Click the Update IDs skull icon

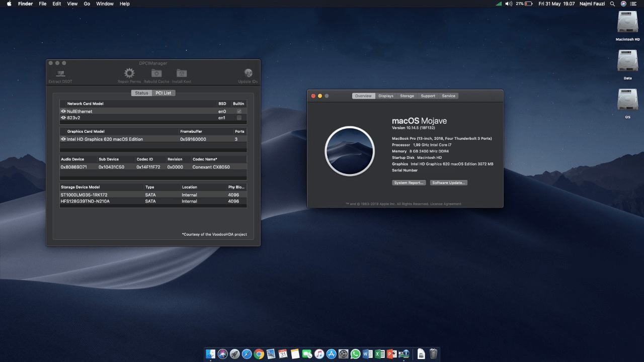point(248,74)
